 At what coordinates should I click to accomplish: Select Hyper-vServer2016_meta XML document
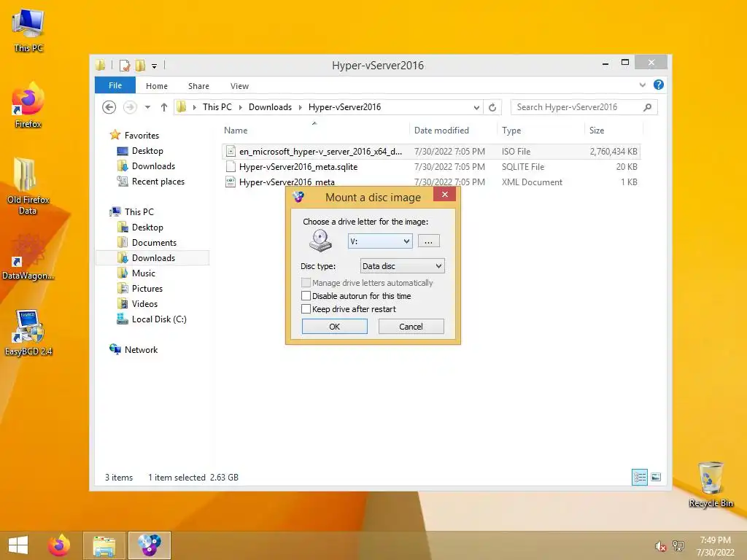[287, 182]
